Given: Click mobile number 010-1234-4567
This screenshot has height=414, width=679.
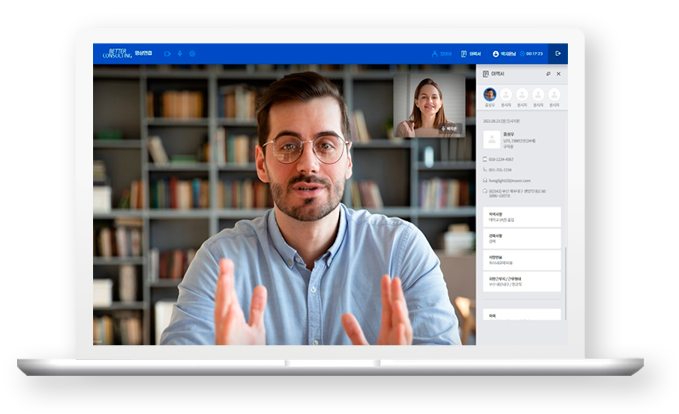Looking at the screenshot, I should pyautogui.click(x=501, y=159).
